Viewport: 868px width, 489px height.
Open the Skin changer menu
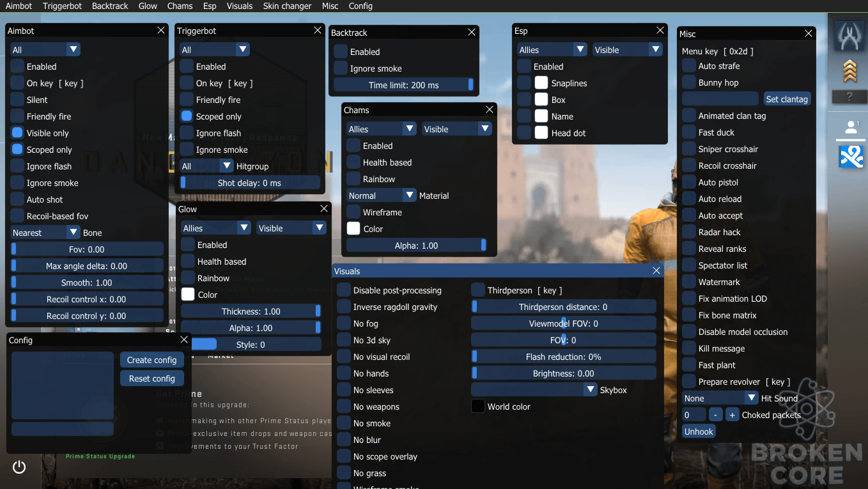pos(288,6)
